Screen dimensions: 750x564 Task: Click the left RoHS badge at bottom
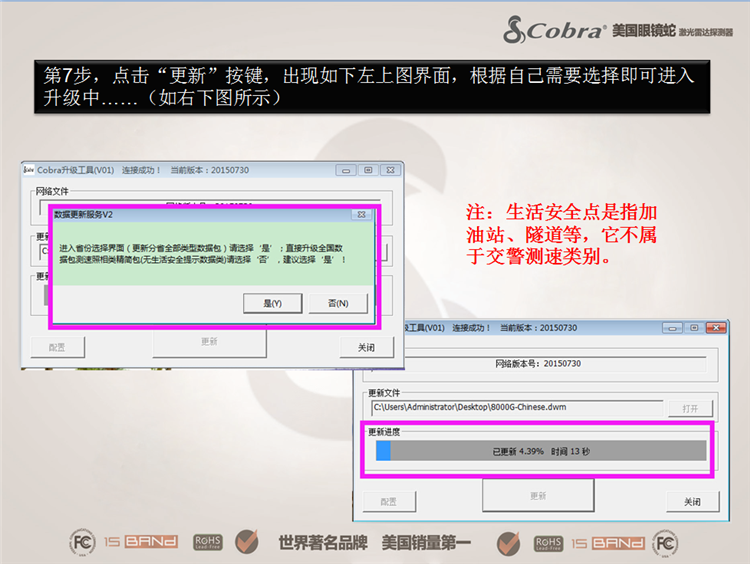coord(208,542)
